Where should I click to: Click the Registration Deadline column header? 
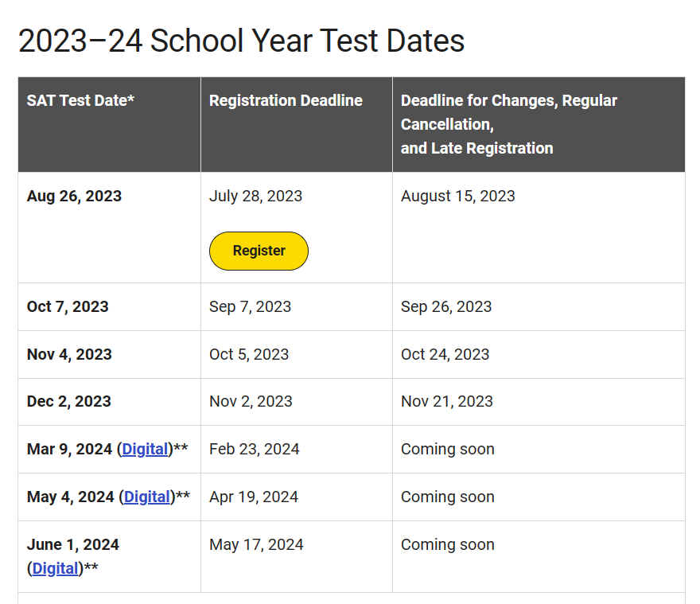point(286,100)
